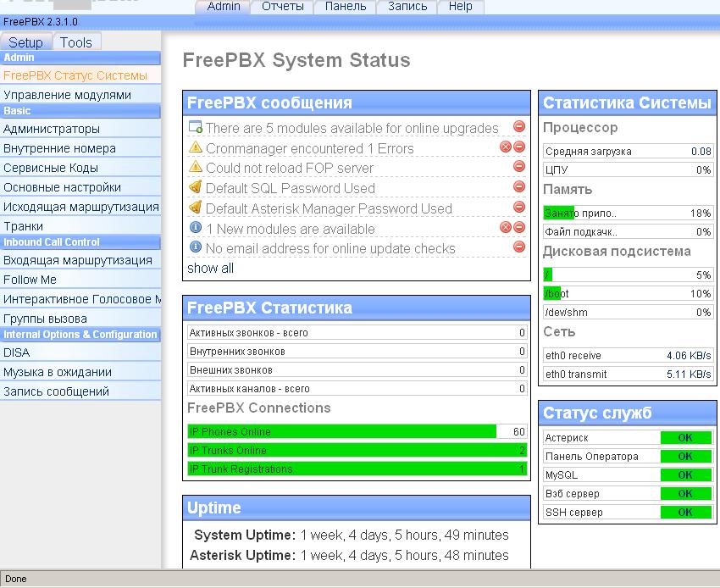
Task: Open Входящая маршрутизация
Action: click(80, 260)
